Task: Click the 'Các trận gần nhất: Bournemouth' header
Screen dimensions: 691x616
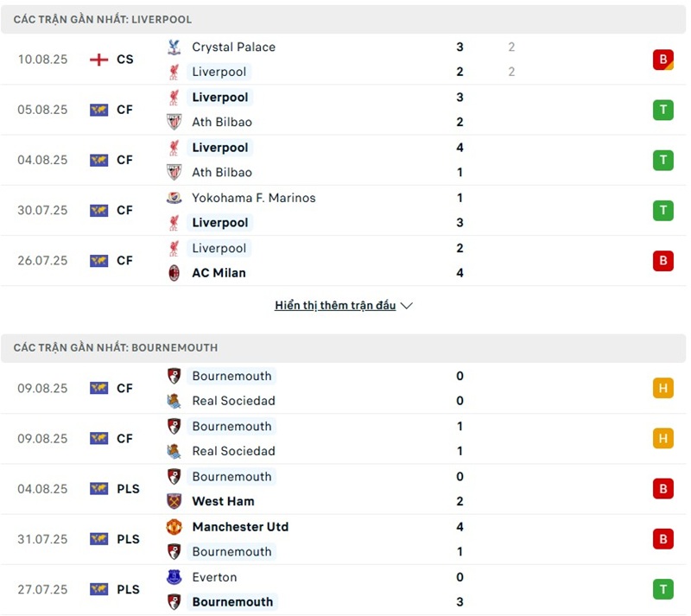Action: [x=116, y=347]
